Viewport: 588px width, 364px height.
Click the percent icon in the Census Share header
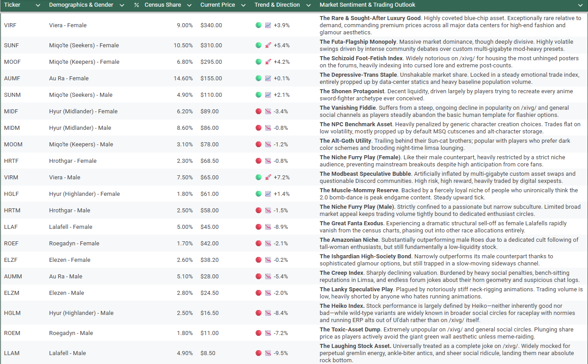[137, 5]
